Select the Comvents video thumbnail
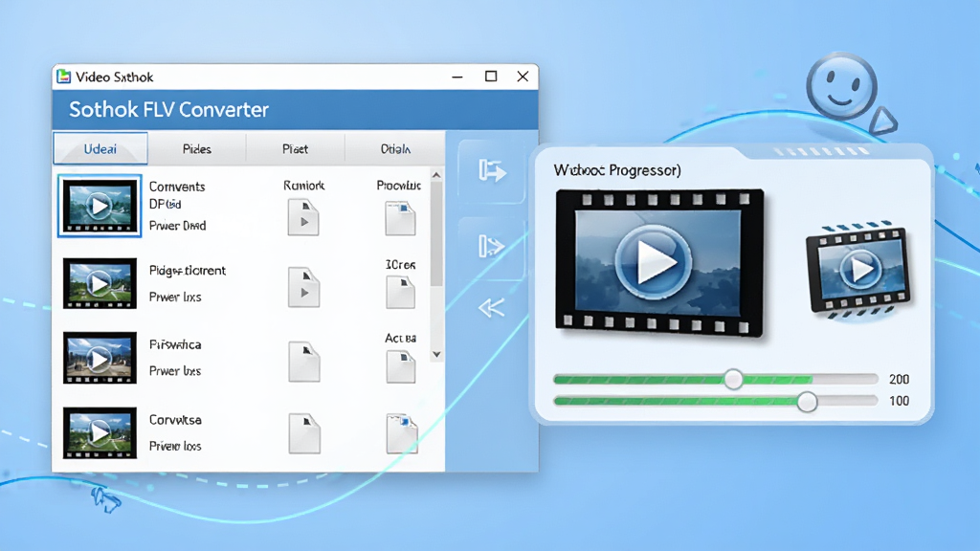The height and width of the screenshot is (551, 980). (x=100, y=206)
